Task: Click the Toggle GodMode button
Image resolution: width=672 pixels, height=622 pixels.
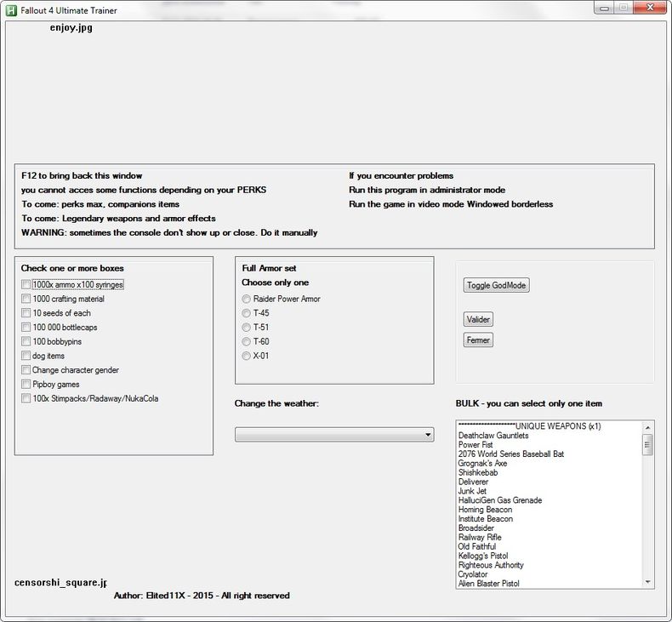Action: pyautogui.click(x=496, y=285)
